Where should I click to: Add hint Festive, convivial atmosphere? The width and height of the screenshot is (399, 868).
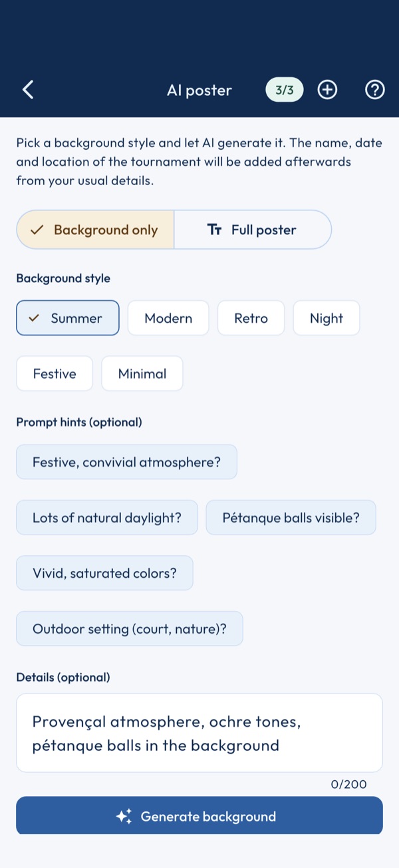pos(126,462)
